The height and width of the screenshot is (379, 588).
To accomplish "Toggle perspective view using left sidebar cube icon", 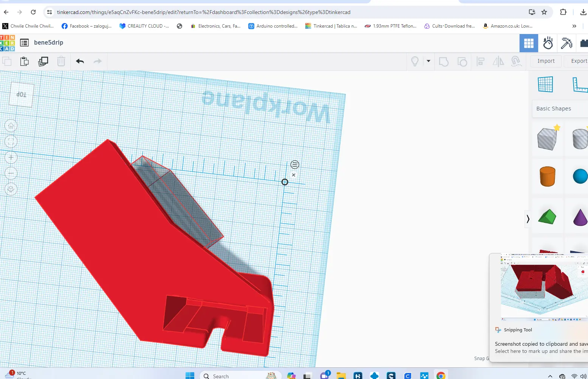I will point(11,189).
